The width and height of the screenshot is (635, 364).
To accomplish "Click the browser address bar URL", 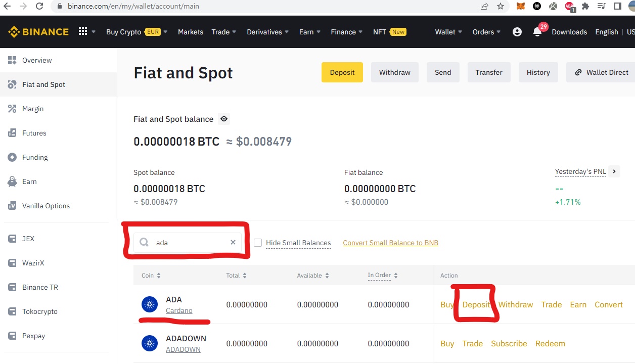I will coord(133,7).
